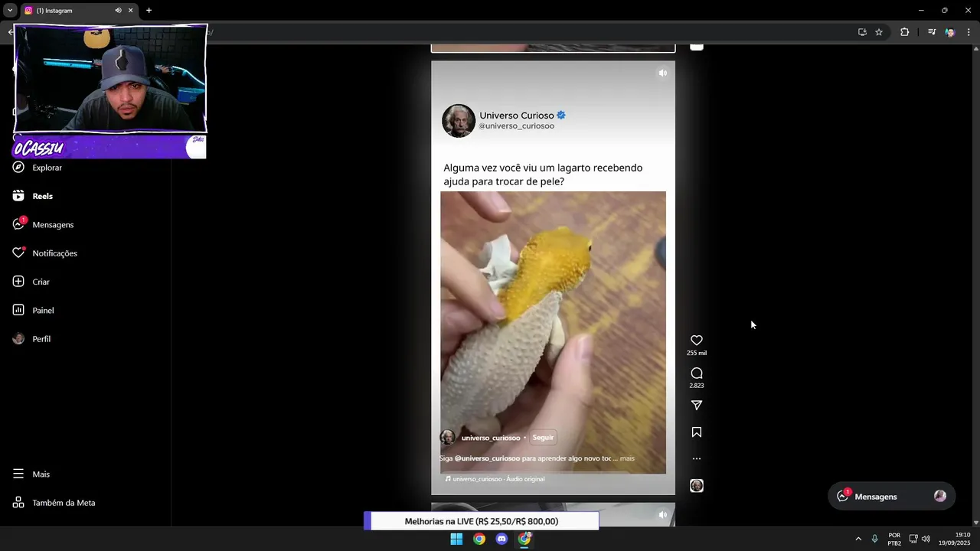Image resolution: width=980 pixels, height=551 pixels.
Task: Open the audio original thumbnail on reel
Action: (697, 486)
